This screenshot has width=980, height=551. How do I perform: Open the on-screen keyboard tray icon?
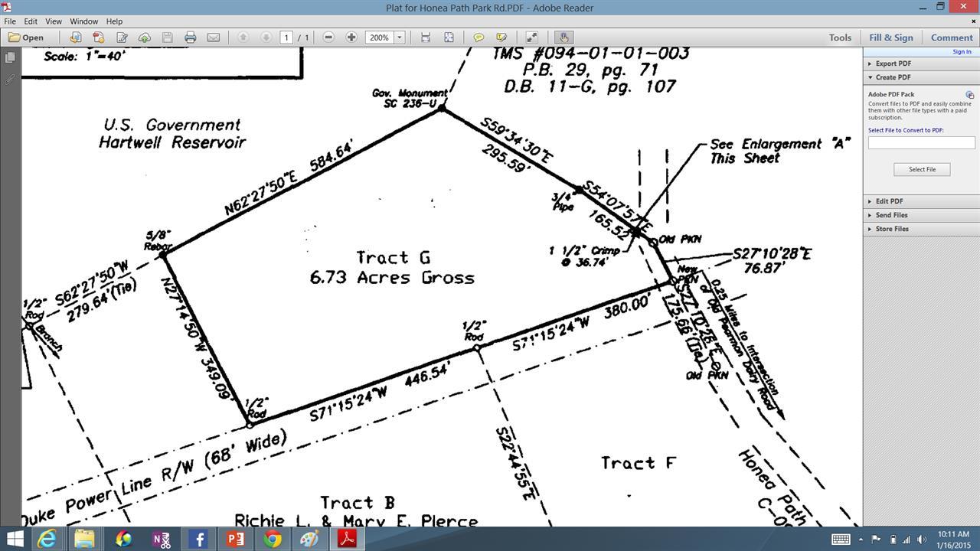[x=841, y=539]
